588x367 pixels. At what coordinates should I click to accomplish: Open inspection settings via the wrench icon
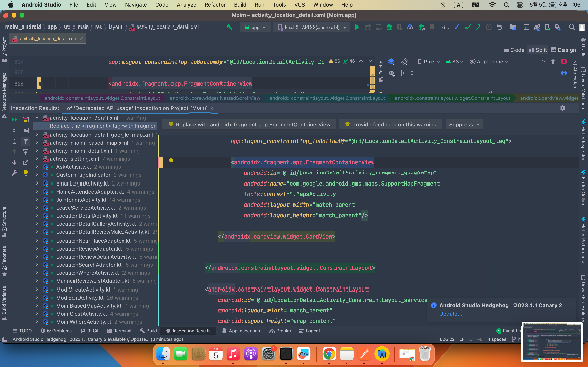click(x=14, y=173)
